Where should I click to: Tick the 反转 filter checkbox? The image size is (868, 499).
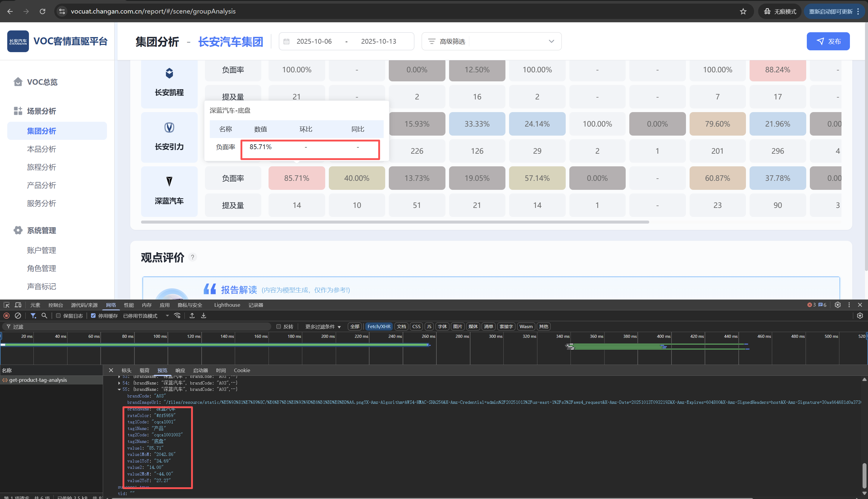point(278,327)
